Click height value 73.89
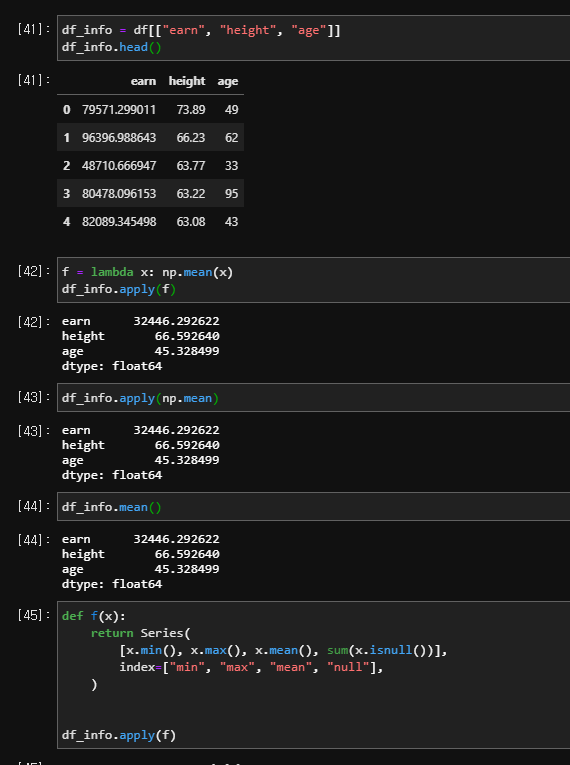The height and width of the screenshot is (765, 570). tap(191, 109)
